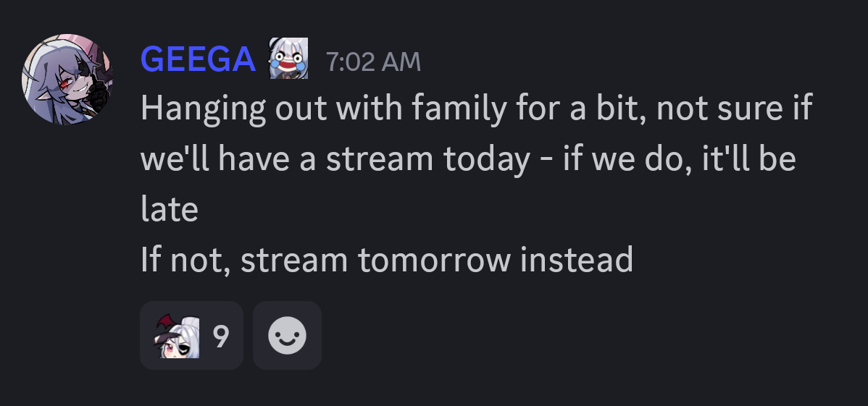Screen dimensions: 868x406
Task: Click the word "family" in the message
Action: point(453,109)
